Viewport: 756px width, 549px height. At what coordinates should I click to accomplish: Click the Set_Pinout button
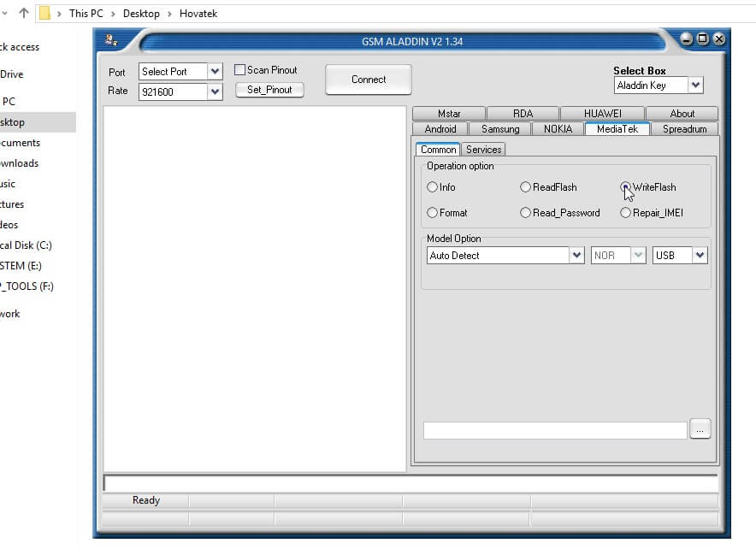click(x=269, y=90)
